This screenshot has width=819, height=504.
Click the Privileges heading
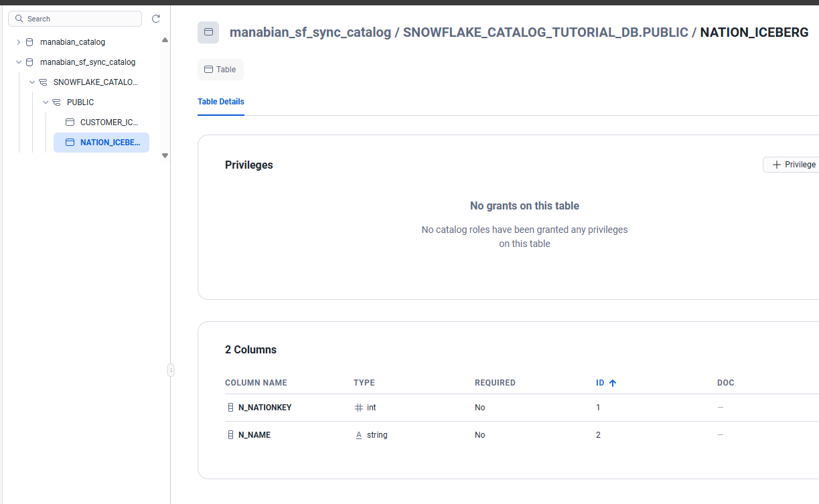click(249, 165)
